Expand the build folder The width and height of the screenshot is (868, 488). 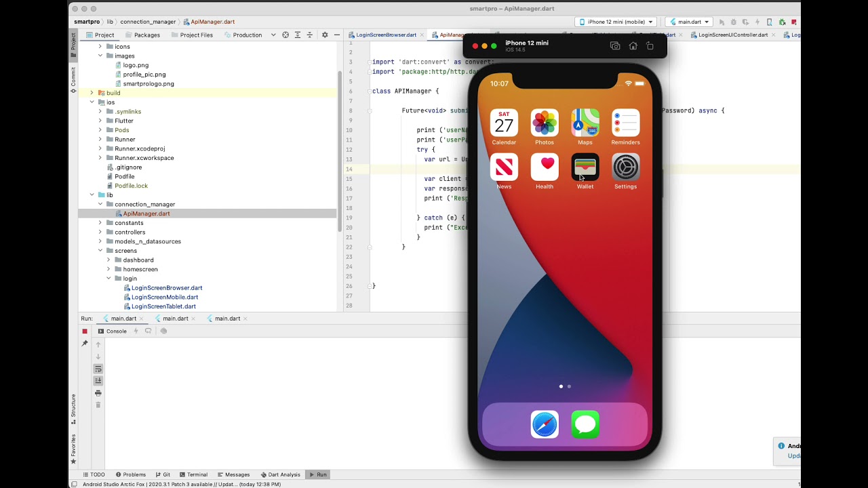(x=92, y=93)
